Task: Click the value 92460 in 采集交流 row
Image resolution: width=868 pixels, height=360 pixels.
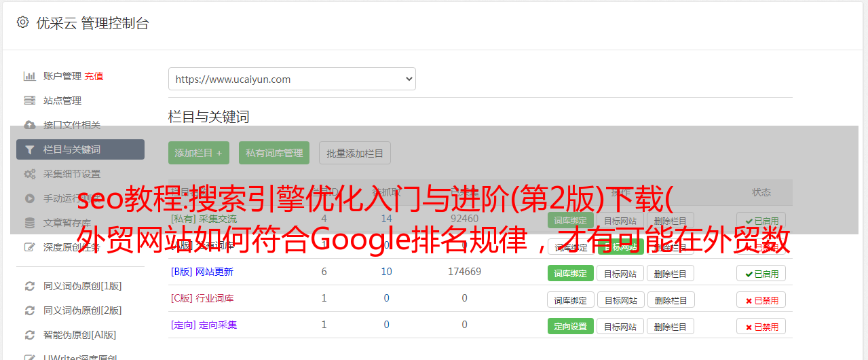Action: [464, 219]
